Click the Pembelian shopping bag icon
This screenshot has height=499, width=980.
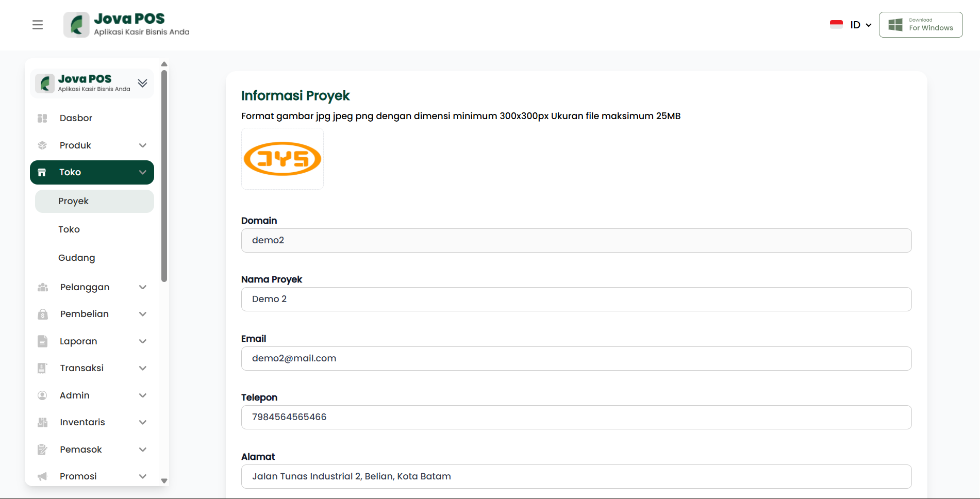click(x=43, y=314)
